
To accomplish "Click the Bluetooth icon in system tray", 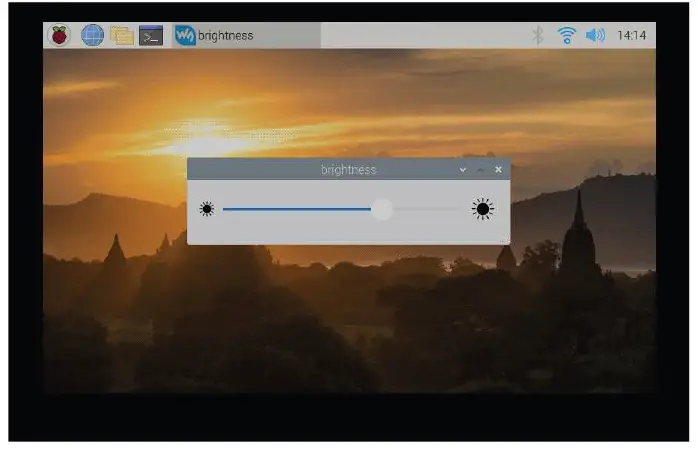I will 537,36.
